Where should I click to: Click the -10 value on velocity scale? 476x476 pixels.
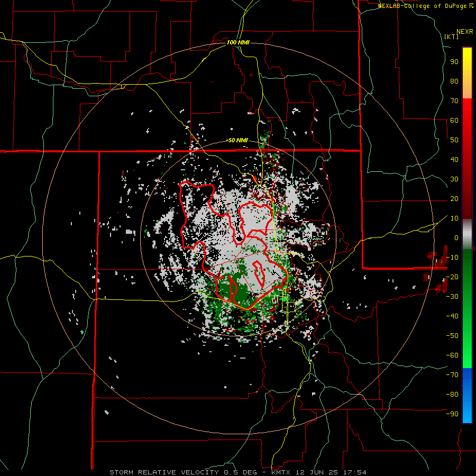[452, 258]
